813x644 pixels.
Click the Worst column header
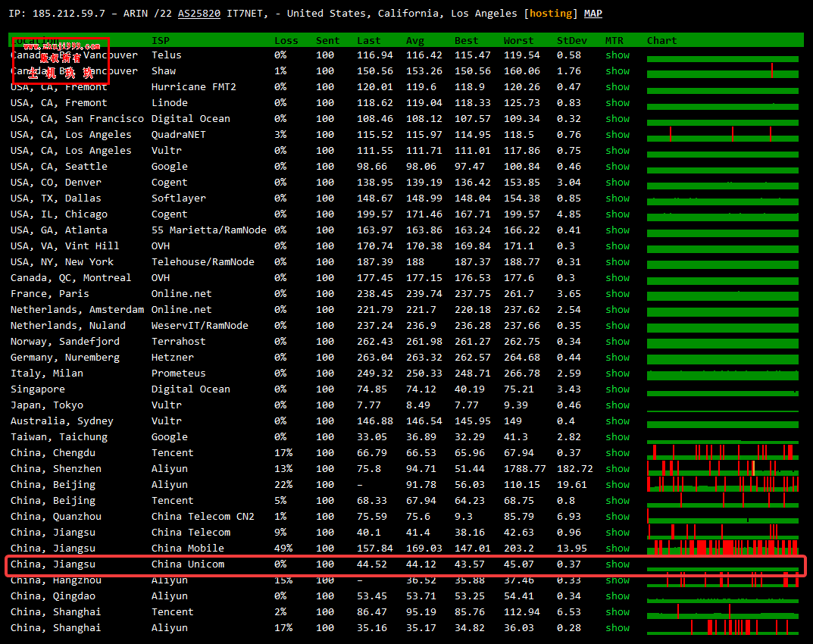pyautogui.click(x=518, y=40)
